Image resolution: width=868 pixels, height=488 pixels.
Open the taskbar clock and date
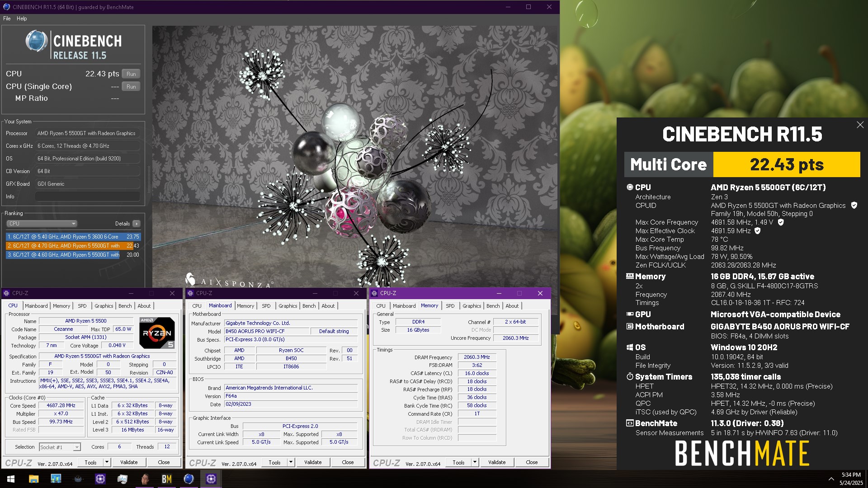[x=851, y=479]
